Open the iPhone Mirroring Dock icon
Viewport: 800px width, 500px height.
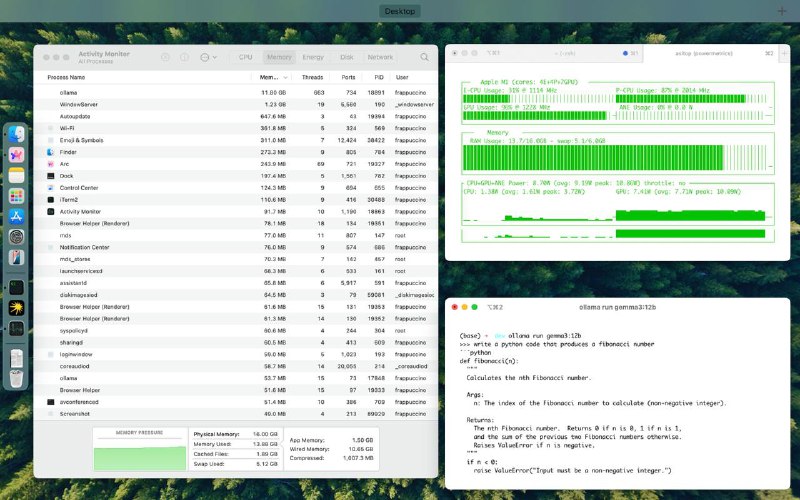point(16,257)
